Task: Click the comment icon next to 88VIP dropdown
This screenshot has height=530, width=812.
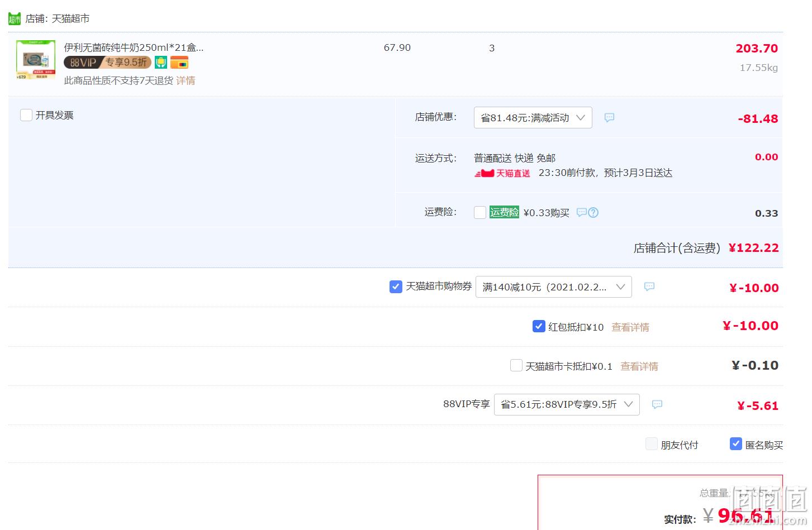Action: (x=657, y=404)
